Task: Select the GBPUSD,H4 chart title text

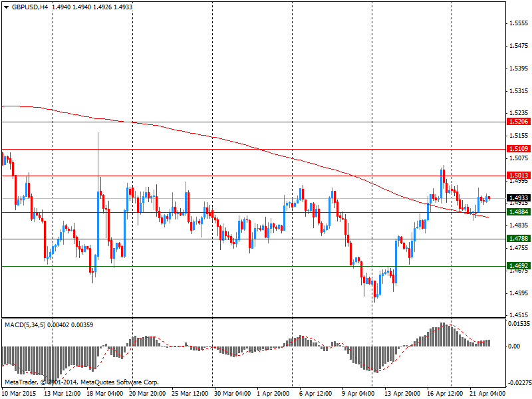Action: pos(30,7)
